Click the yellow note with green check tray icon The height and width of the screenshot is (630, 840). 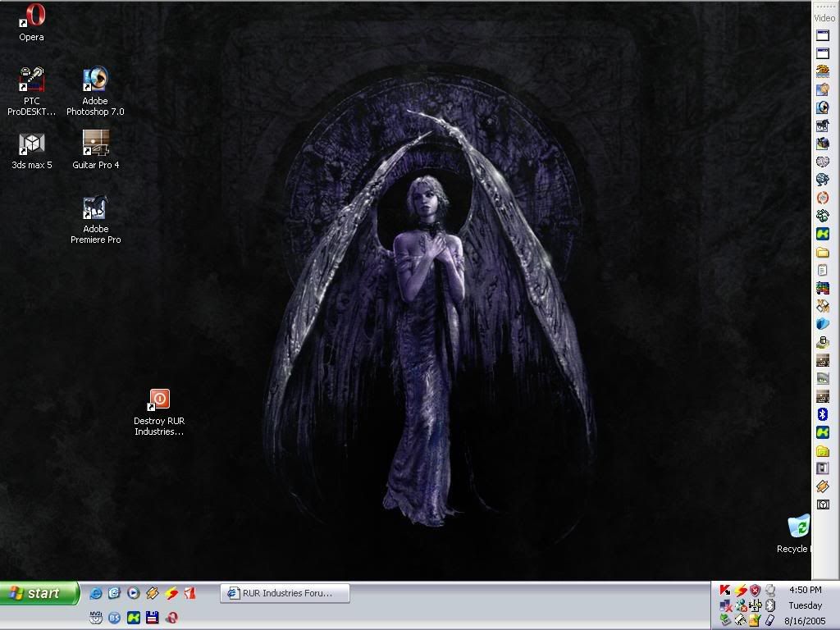(756, 620)
